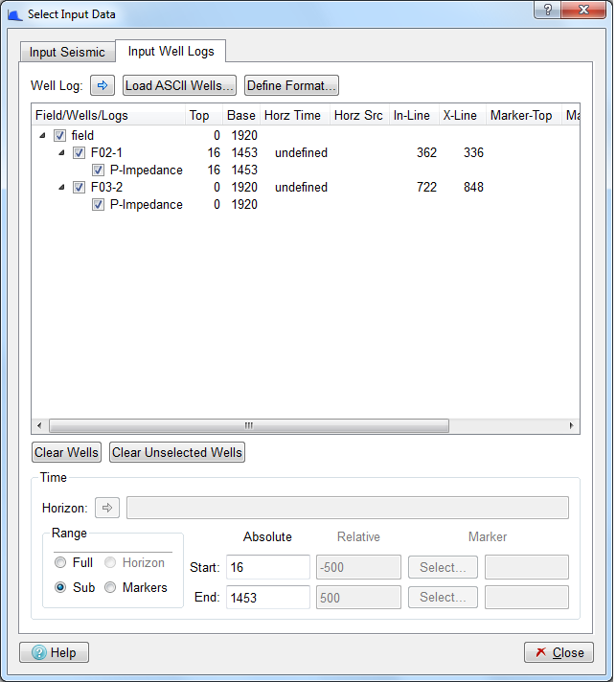This screenshot has width=616, height=682.
Task: Collapse the F02-1 tree node
Action: coord(61,153)
